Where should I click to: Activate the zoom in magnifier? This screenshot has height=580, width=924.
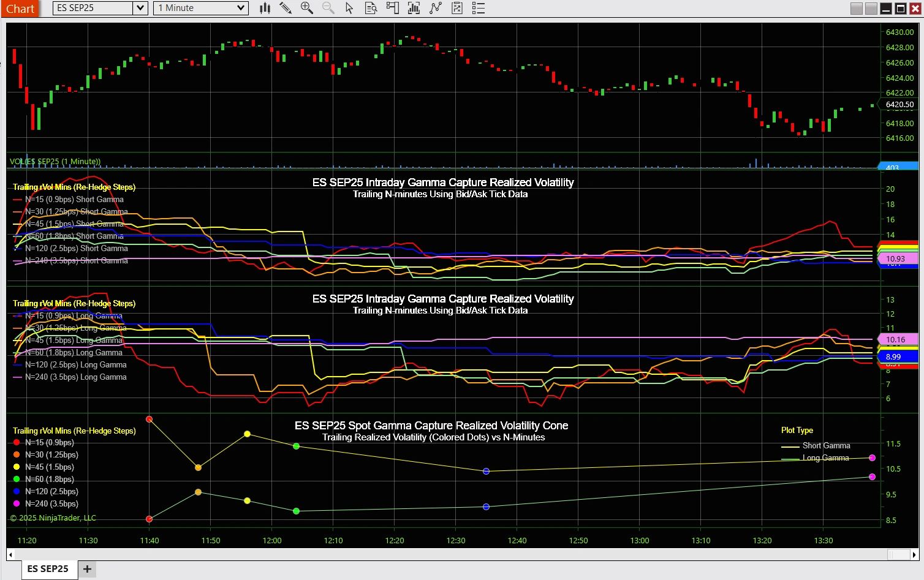pyautogui.click(x=307, y=8)
